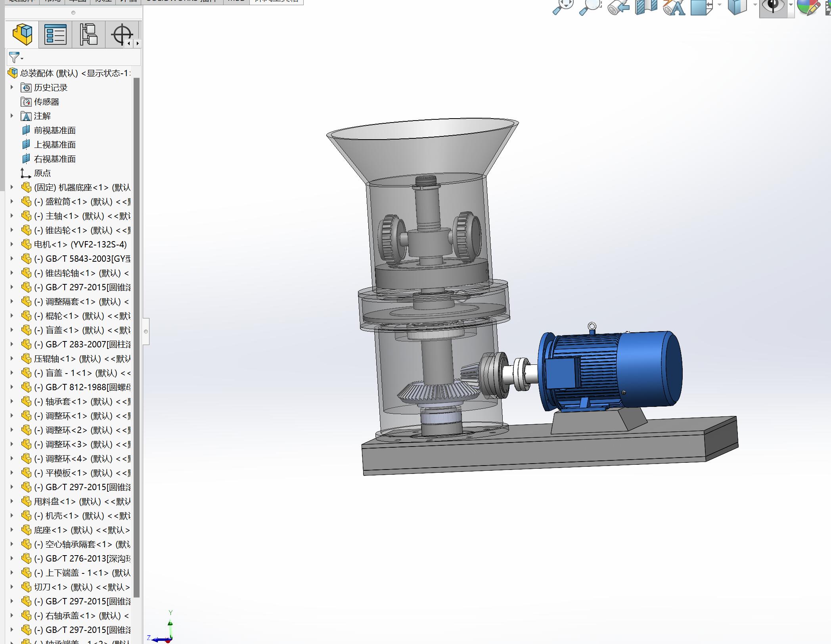The width and height of the screenshot is (831, 644).
Task: Open the FeatureManager design tree tab
Action: (x=22, y=34)
